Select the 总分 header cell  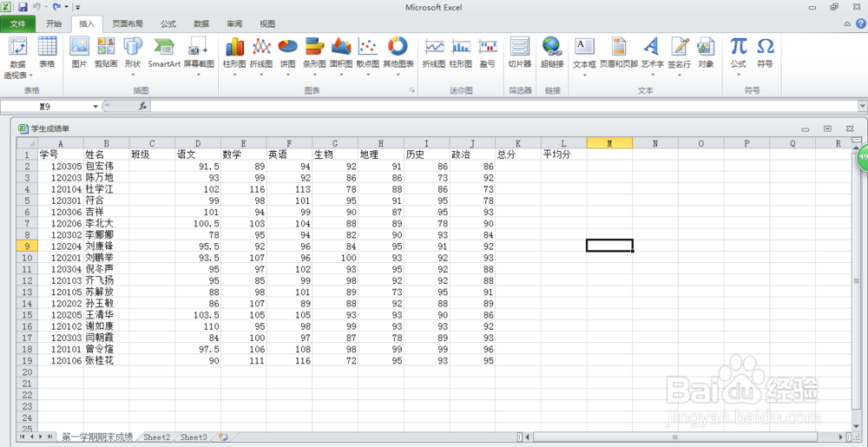pyautogui.click(x=518, y=154)
